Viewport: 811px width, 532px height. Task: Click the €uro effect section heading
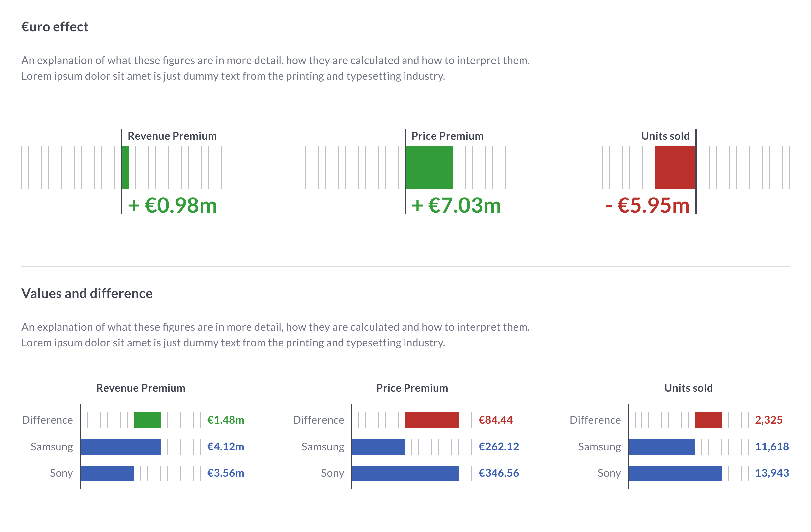click(x=55, y=27)
